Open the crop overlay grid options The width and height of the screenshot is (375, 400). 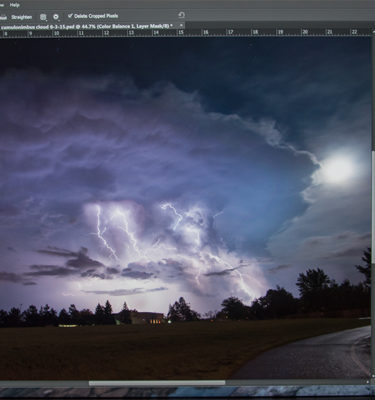tap(43, 17)
